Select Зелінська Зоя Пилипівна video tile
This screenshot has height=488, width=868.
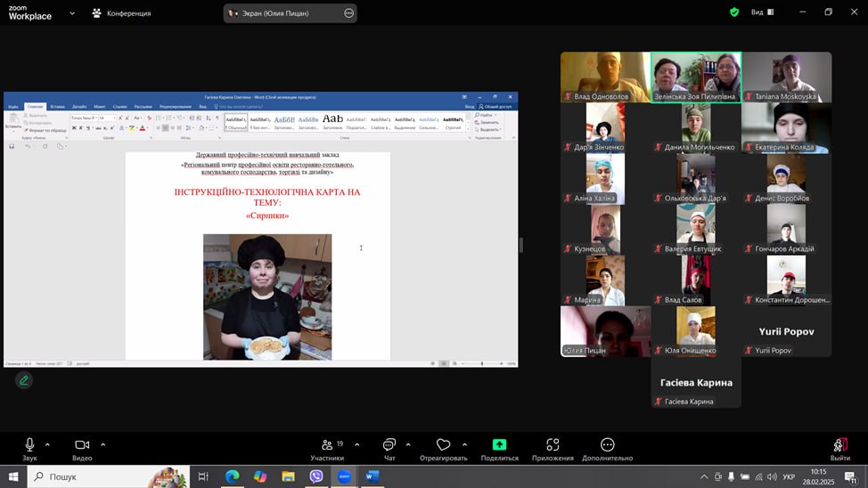pos(696,77)
